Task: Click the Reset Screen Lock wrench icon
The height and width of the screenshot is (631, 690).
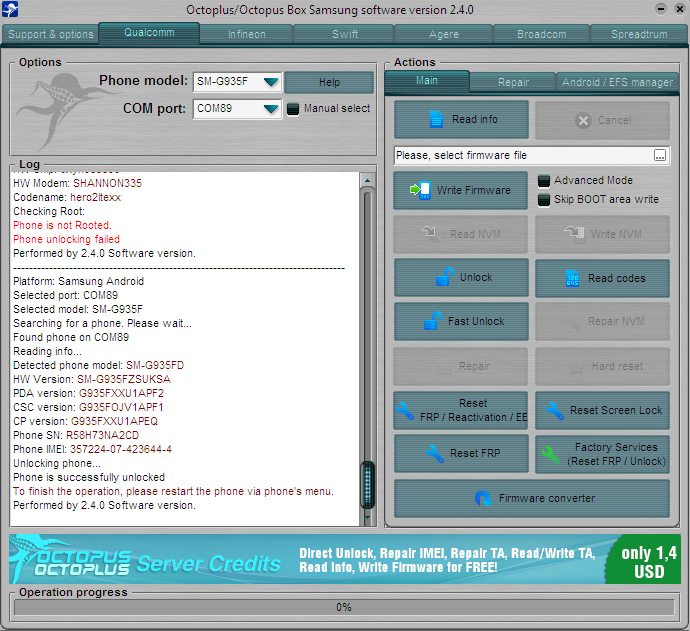Action: point(551,410)
